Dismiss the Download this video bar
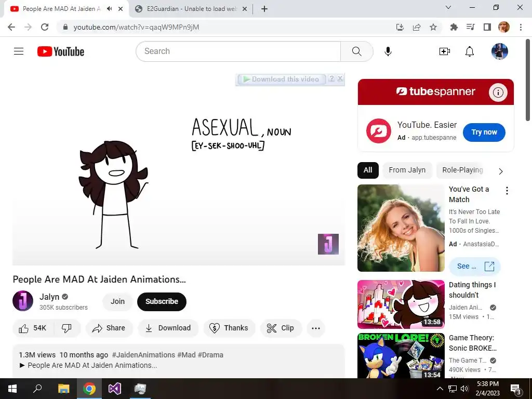Image resolution: width=532 pixels, height=399 pixels. click(340, 79)
